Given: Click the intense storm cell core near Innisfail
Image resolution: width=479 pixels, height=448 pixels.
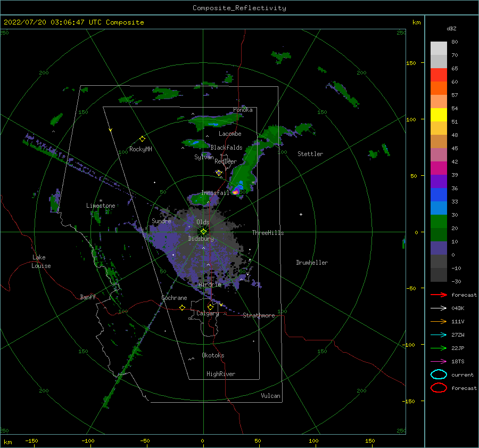Looking at the screenshot, I should (x=236, y=192).
